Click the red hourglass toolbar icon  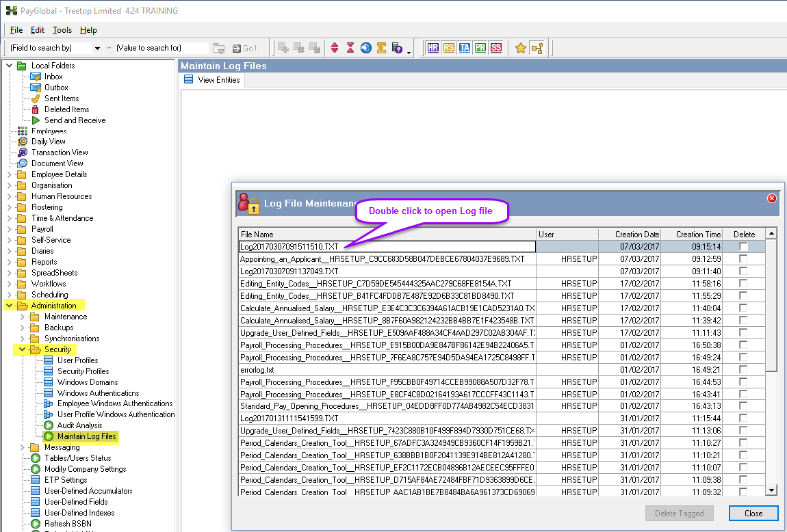[350, 48]
